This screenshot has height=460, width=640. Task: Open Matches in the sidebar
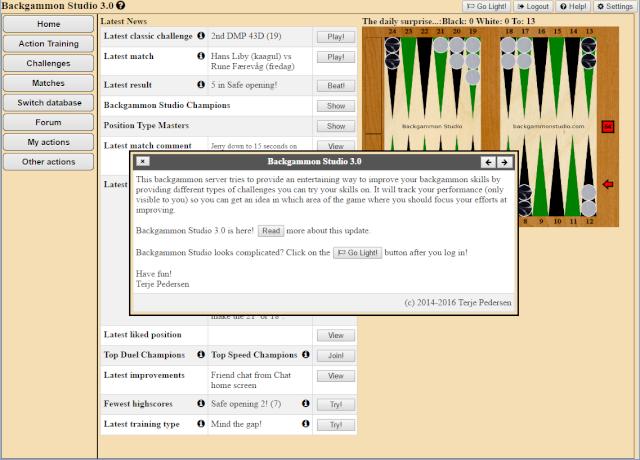(49, 83)
